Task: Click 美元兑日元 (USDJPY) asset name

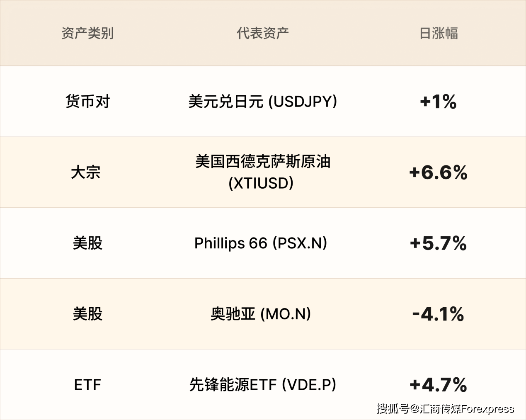Action: (263, 101)
